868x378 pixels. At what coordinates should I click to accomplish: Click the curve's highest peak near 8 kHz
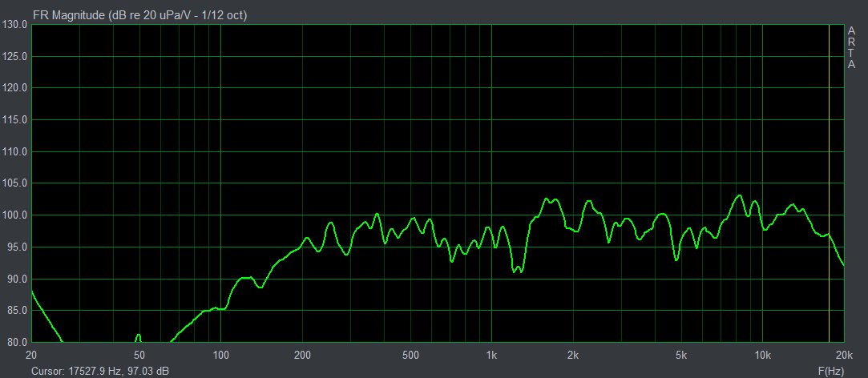point(739,195)
